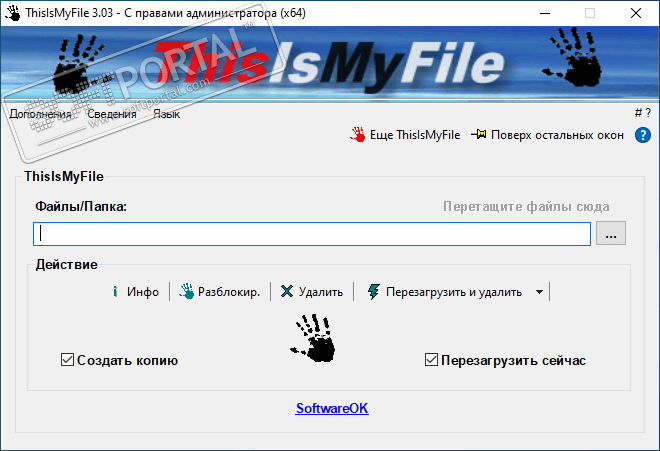The image size is (660, 451).
Task: Click the Инфо action button
Action: pyautogui.click(x=136, y=292)
